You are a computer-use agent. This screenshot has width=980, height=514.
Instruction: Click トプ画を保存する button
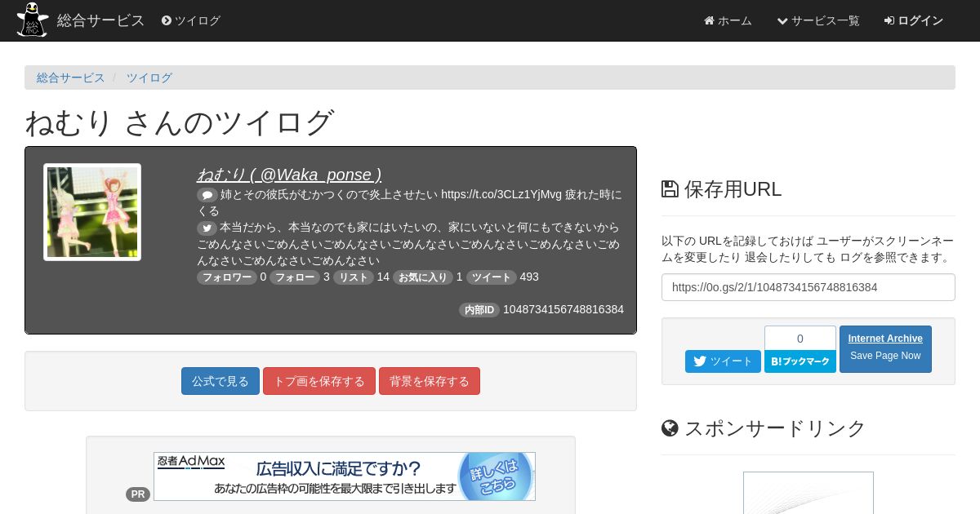319,381
